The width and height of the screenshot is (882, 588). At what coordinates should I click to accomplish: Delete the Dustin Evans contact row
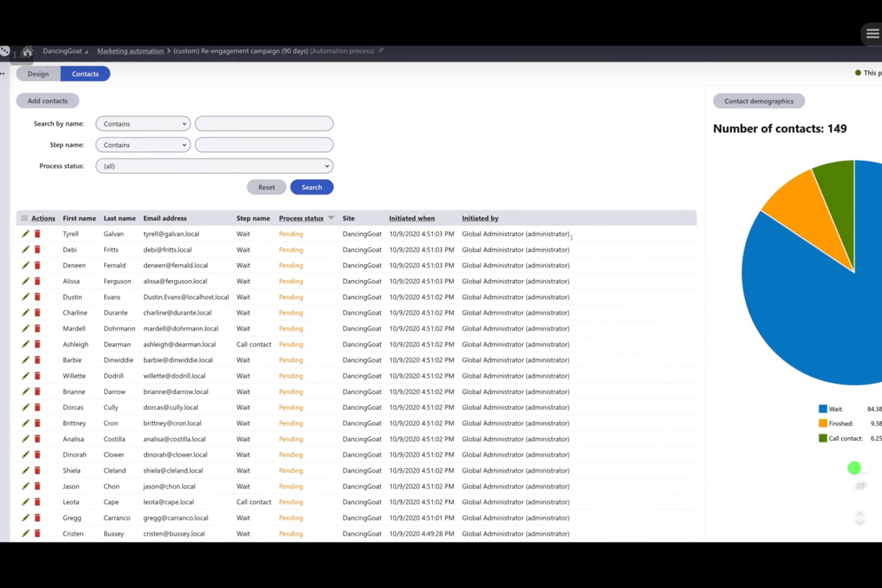coord(37,297)
